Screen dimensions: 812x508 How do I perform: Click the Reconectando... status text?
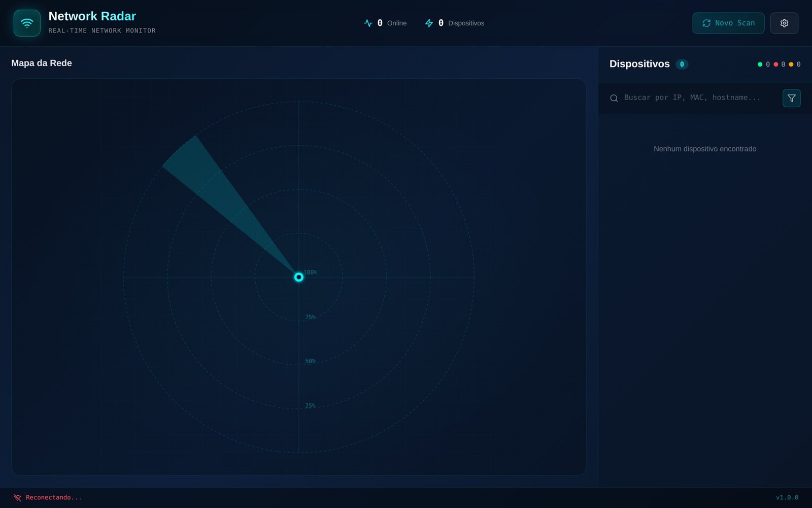tap(54, 498)
